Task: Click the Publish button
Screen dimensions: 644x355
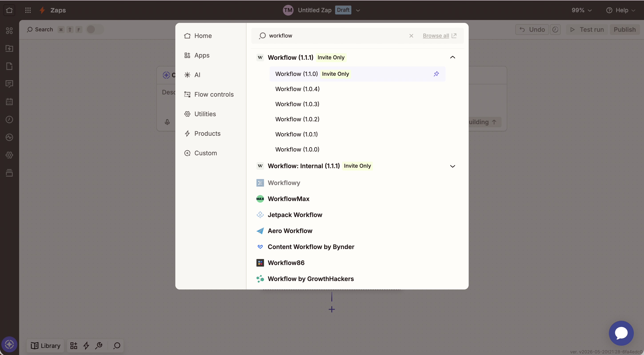Action: coord(624,30)
